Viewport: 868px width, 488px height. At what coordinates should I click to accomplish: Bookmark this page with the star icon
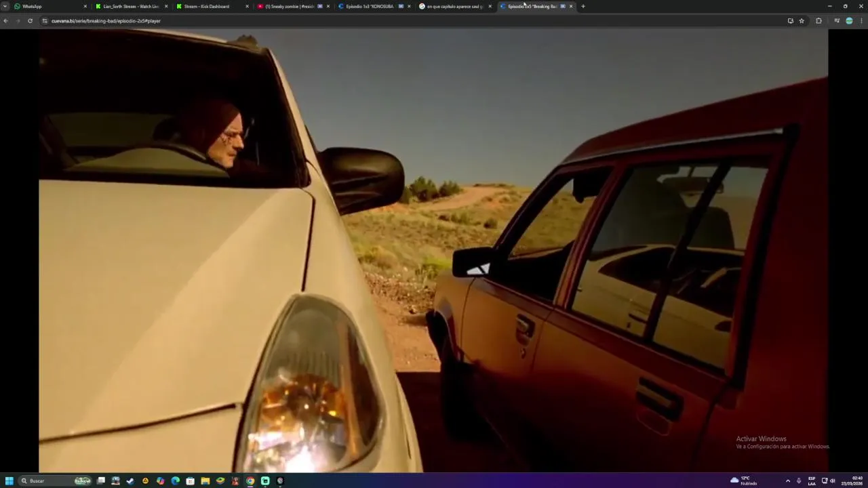(x=802, y=21)
